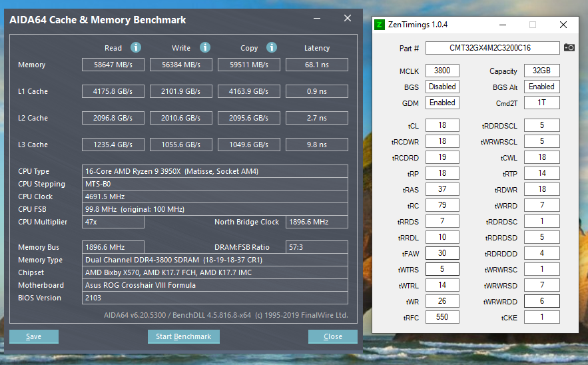Click the ZenTimings green Z logo

(x=380, y=25)
